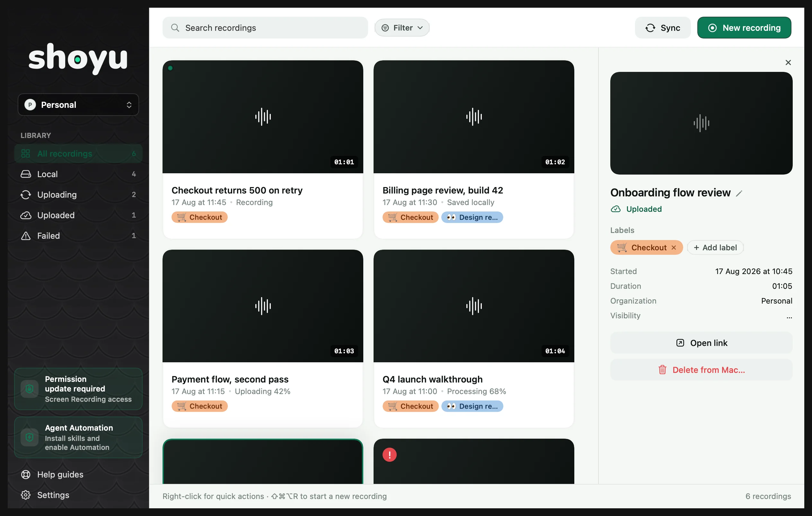812x516 pixels.
Task: Add label to the recording
Action: (x=715, y=247)
